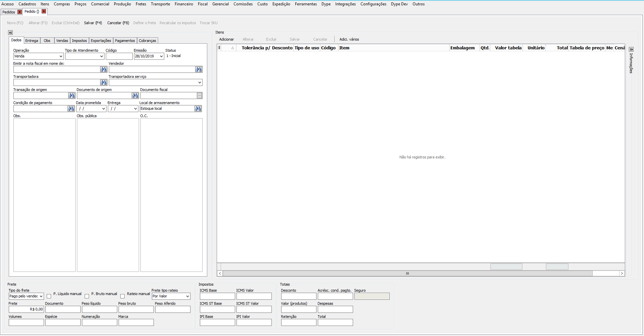Image resolution: width=644 pixels, height=336 pixels.
Task: Switch to the Pagamentos tab
Action: pyautogui.click(x=125, y=41)
